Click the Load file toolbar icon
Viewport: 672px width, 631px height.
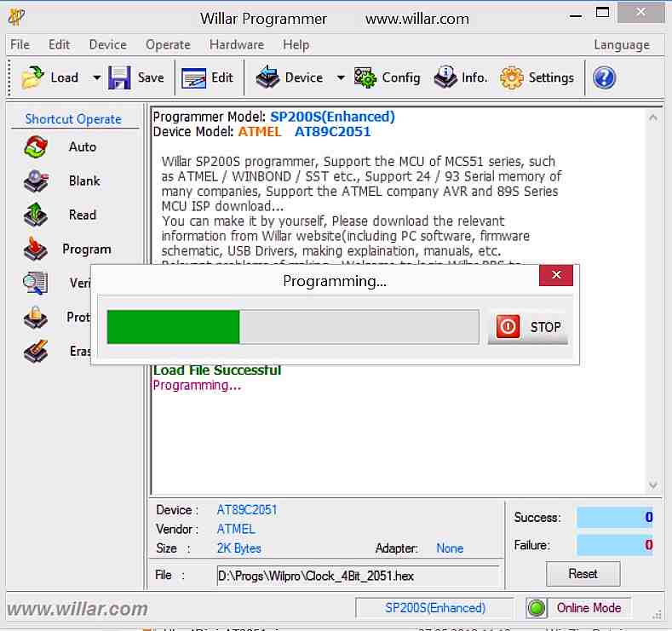[32, 77]
